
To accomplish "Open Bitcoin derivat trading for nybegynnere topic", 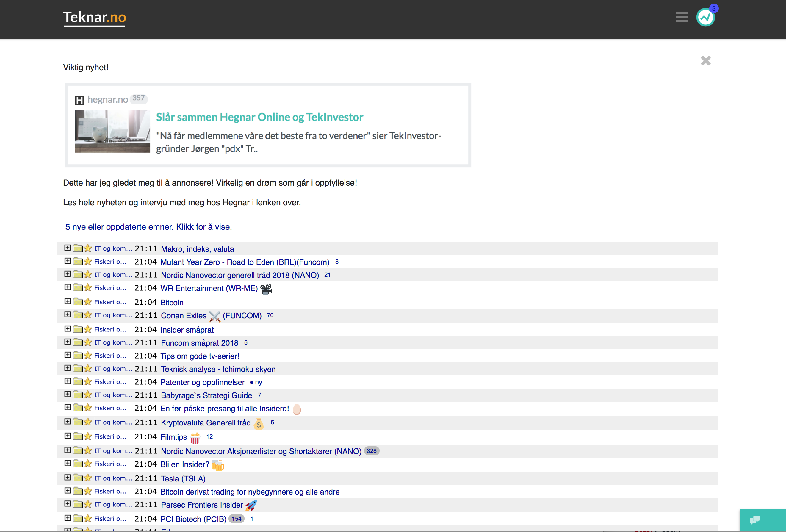I will 250,492.
